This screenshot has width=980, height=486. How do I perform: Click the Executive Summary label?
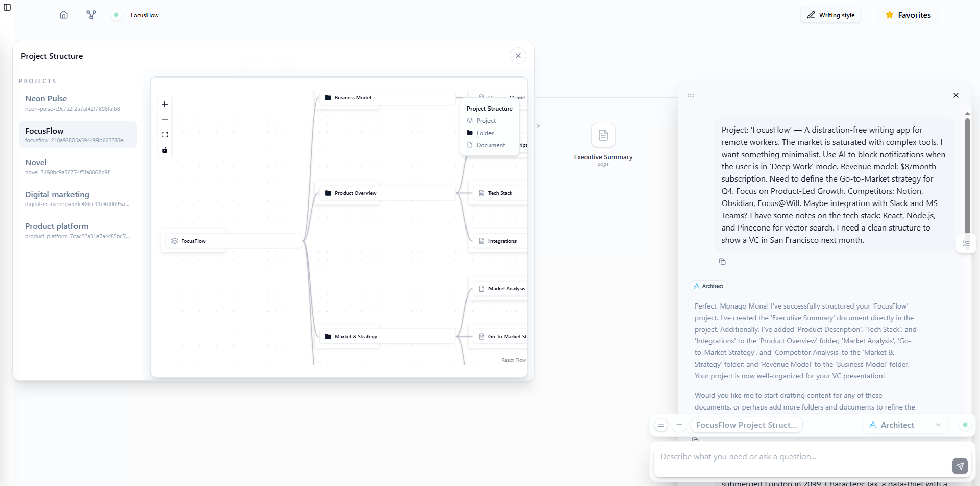coord(603,157)
